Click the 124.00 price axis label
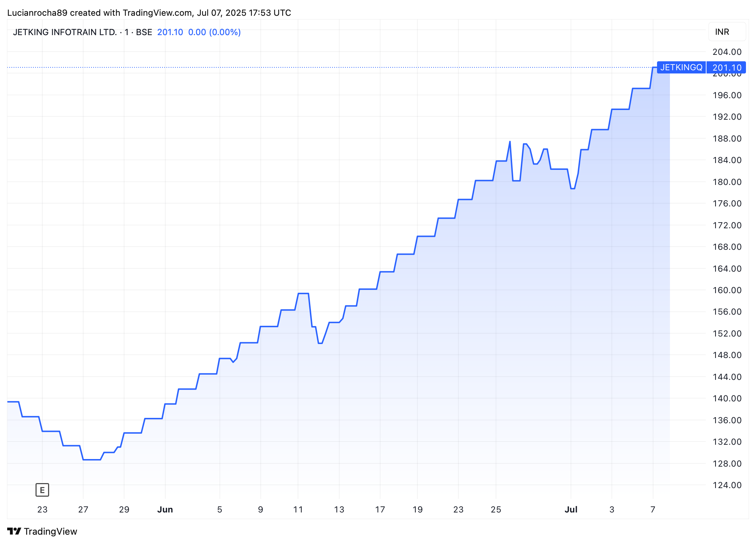756x544 pixels. click(727, 485)
